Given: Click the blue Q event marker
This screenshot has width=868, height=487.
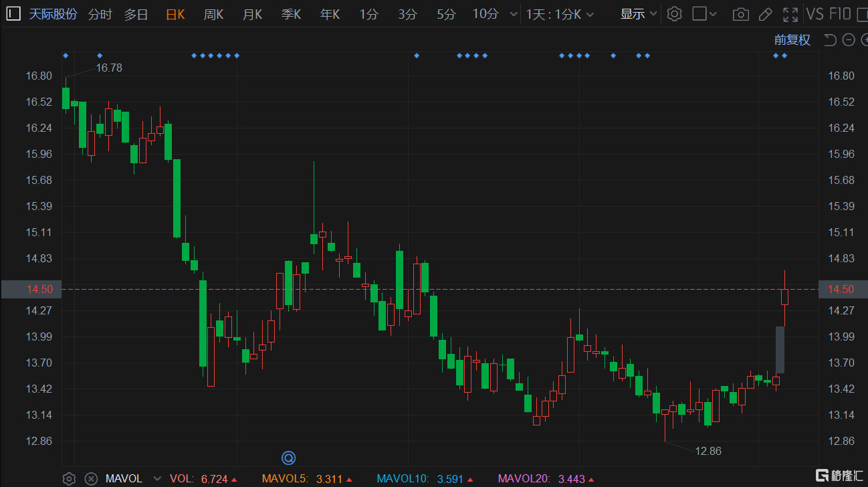Looking at the screenshot, I should click(288, 458).
